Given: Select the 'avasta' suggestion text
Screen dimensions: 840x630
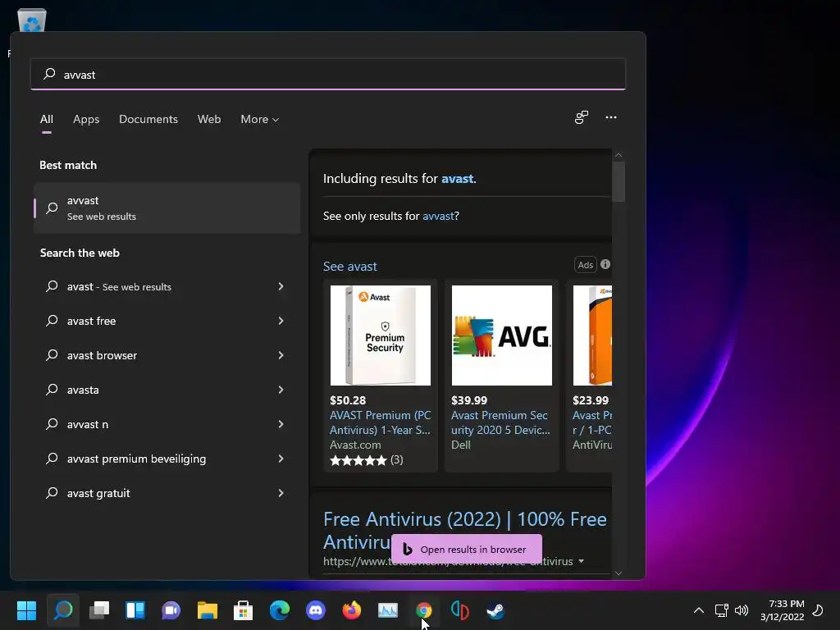Looking at the screenshot, I should pos(83,390).
